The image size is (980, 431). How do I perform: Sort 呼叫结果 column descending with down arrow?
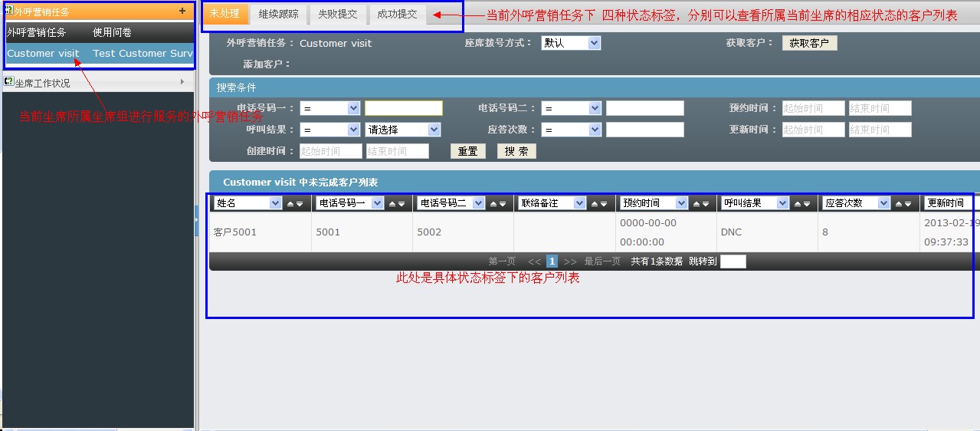(806, 204)
